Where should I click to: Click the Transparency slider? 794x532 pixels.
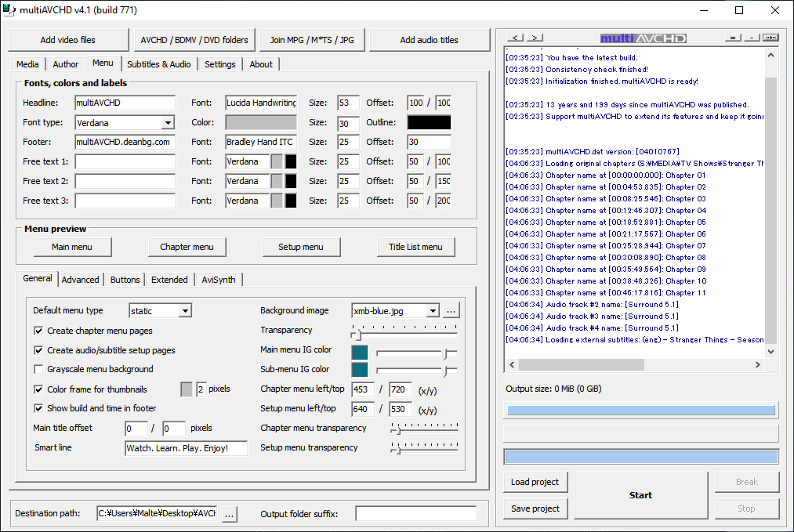tap(404, 332)
